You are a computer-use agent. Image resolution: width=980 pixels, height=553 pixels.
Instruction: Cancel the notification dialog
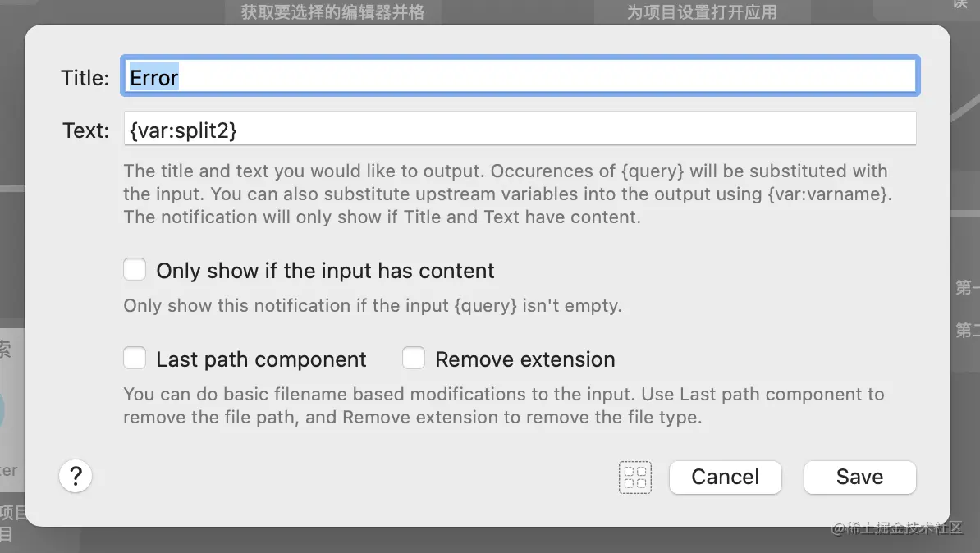(725, 477)
